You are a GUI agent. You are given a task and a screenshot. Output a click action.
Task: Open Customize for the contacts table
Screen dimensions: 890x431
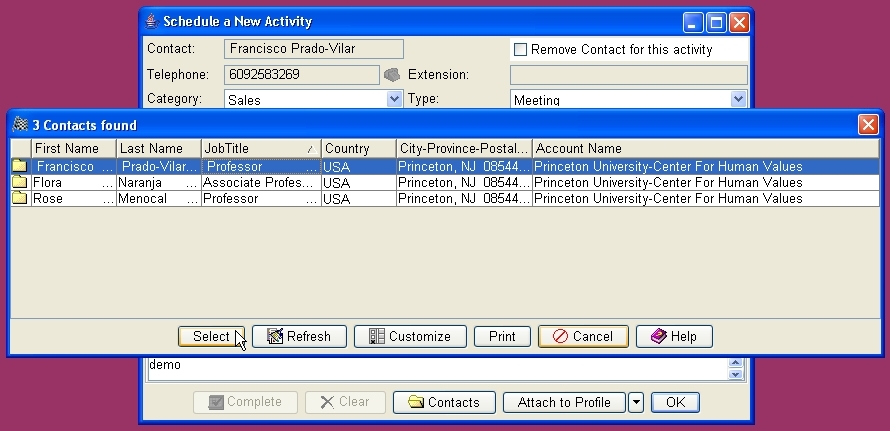coord(410,336)
